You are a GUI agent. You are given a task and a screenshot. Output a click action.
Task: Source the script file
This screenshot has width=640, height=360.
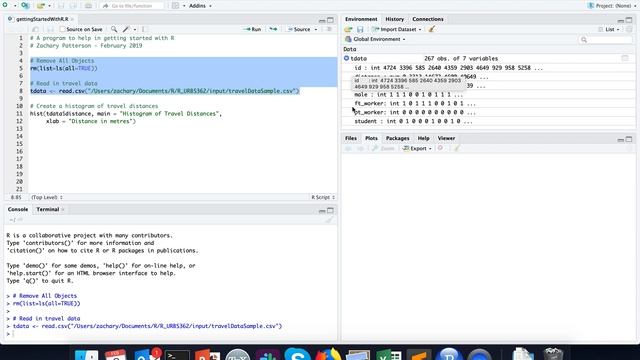[298, 29]
